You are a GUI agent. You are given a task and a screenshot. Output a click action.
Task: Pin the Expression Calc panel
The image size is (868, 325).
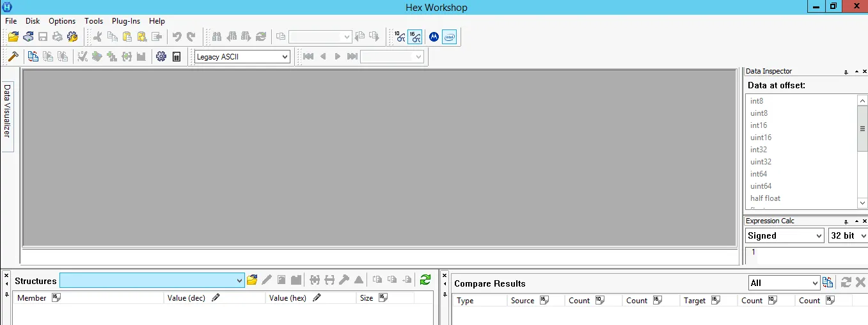(846, 221)
